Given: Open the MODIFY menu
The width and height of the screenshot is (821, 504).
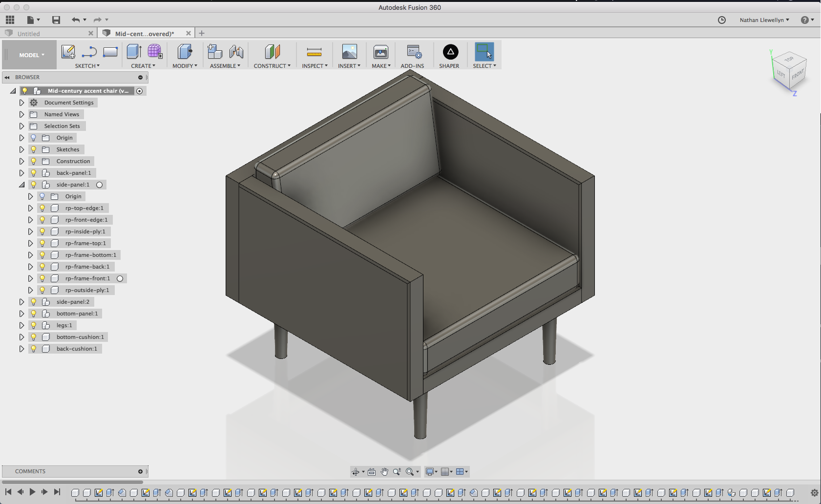Looking at the screenshot, I should pyautogui.click(x=185, y=66).
